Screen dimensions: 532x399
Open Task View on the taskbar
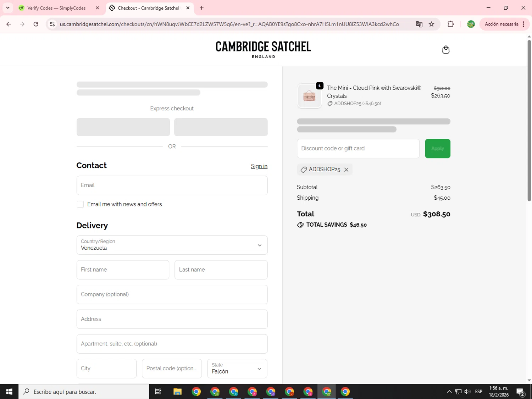click(x=158, y=392)
